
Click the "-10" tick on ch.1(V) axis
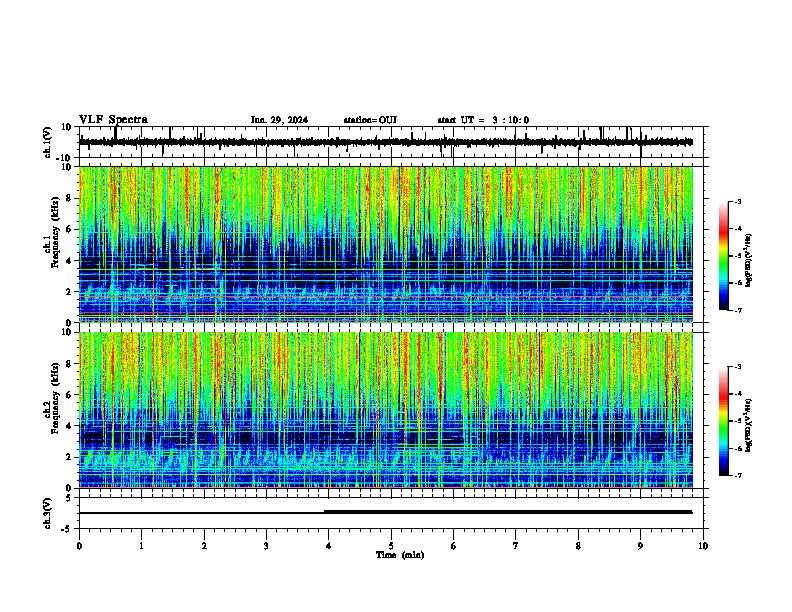[65, 158]
